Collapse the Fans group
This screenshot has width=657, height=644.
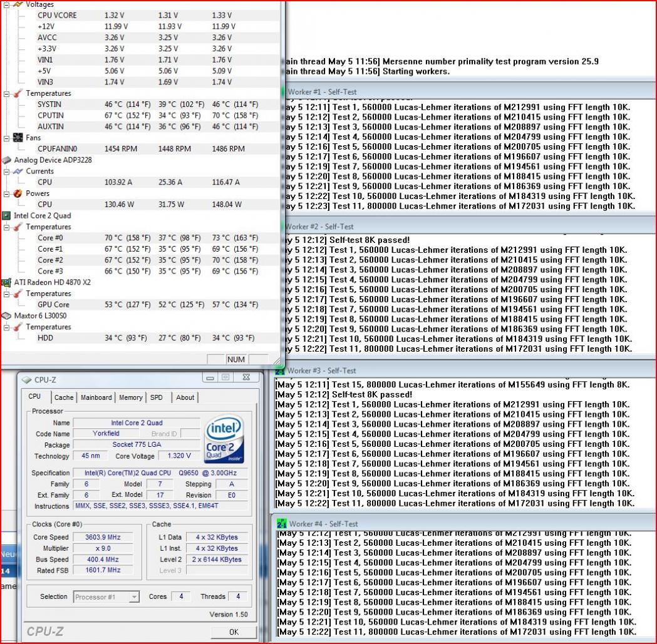[7, 138]
